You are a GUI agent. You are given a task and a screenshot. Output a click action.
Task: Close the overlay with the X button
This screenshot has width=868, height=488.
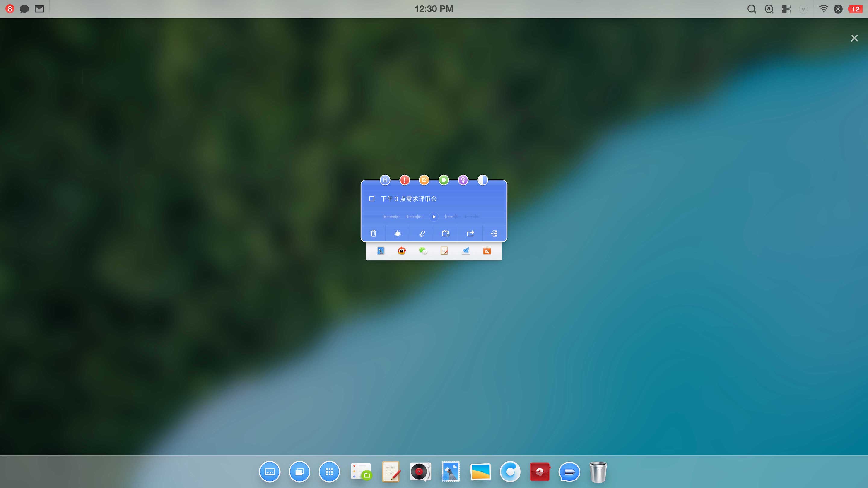coord(854,38)
